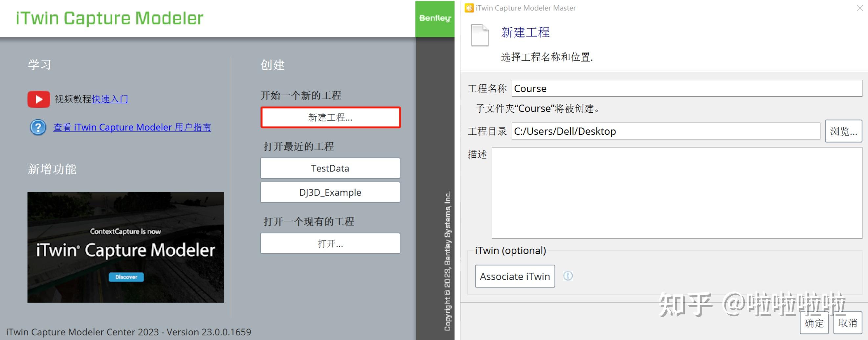Click the YouTube video tutorial icon
Screen dimensions: 868x340
[x=38, y=99]
